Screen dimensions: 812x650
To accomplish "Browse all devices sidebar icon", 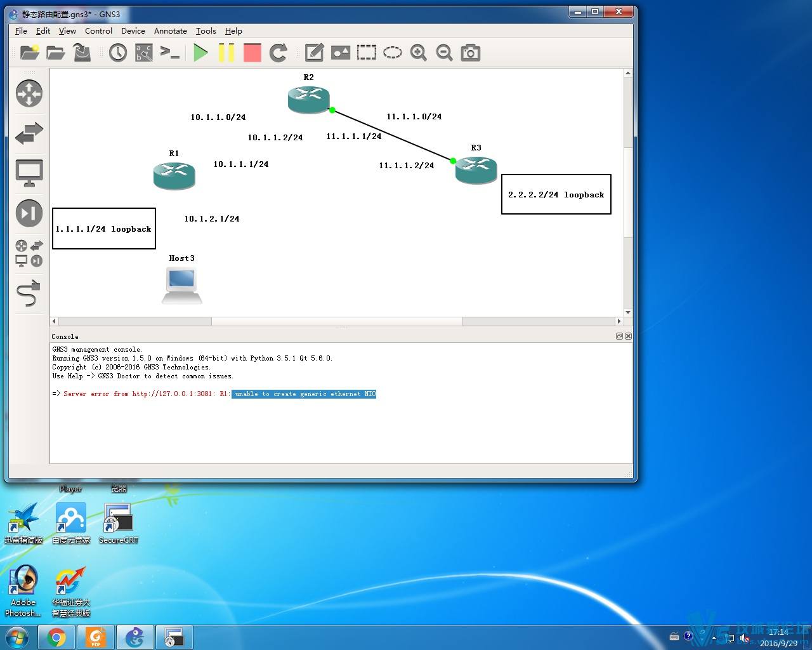I will click(x=29, y=253).
